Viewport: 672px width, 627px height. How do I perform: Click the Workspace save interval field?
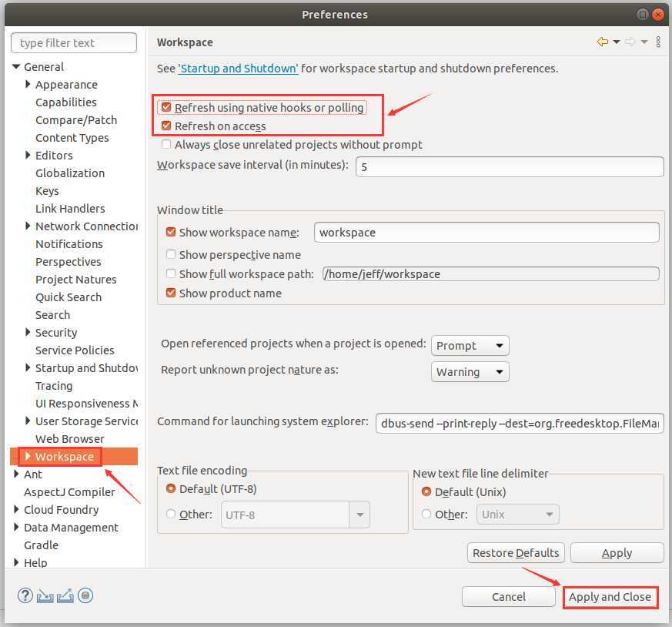tap(510, 166)
